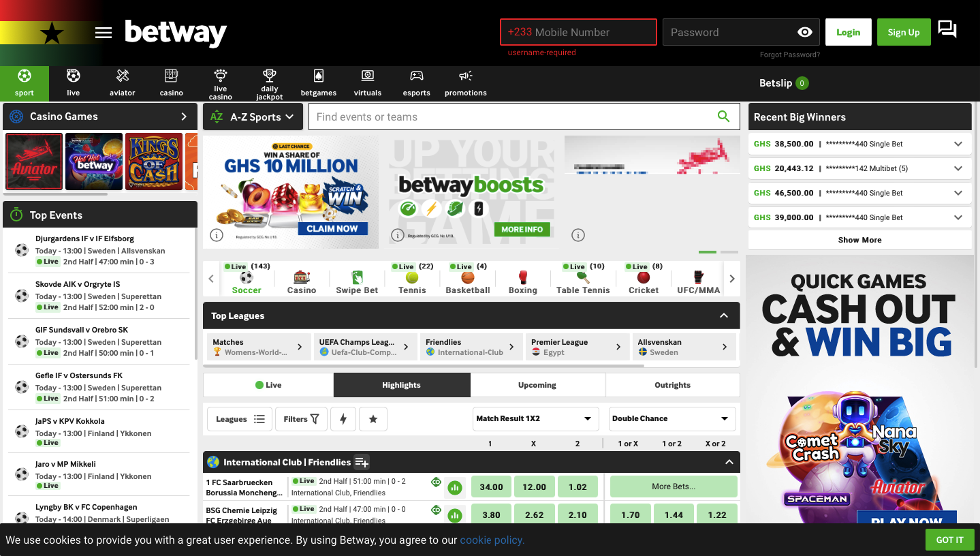The width and height of the screenshot is (980, 556).
Task: Switch to the Outrights tab
Action: [x=673, y=385]
